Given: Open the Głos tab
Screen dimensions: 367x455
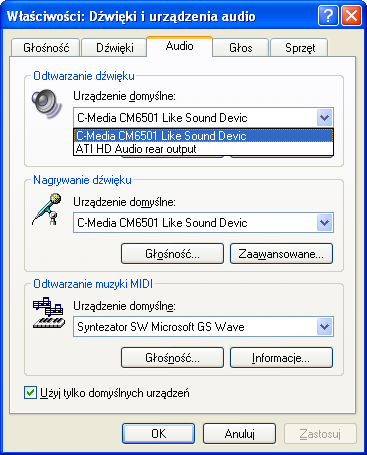Looking at the screenshot, I should (x=241, y=48).
